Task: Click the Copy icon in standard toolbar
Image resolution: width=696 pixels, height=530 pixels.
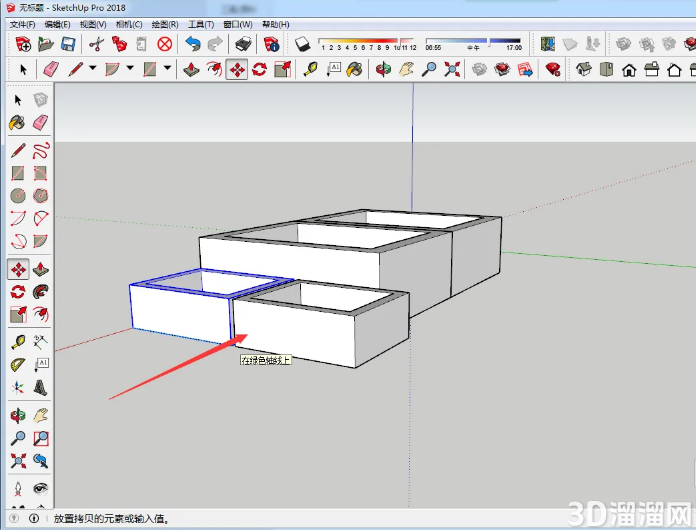Action: (x=119, y=44)
